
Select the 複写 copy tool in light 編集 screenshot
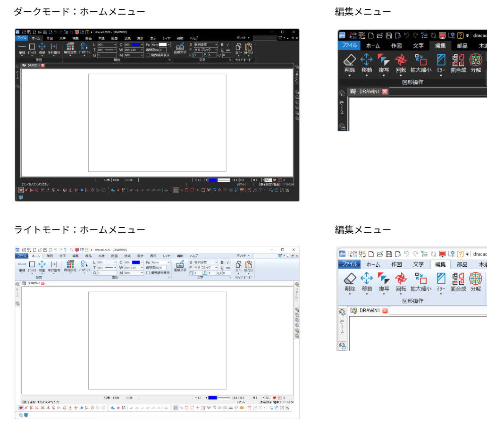click(x=384, y=282)
